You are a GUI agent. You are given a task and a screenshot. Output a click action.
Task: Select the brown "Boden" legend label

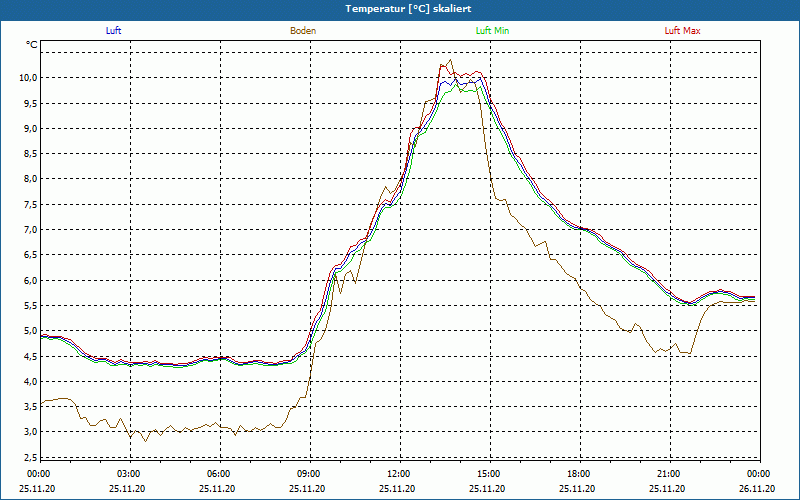303,31
